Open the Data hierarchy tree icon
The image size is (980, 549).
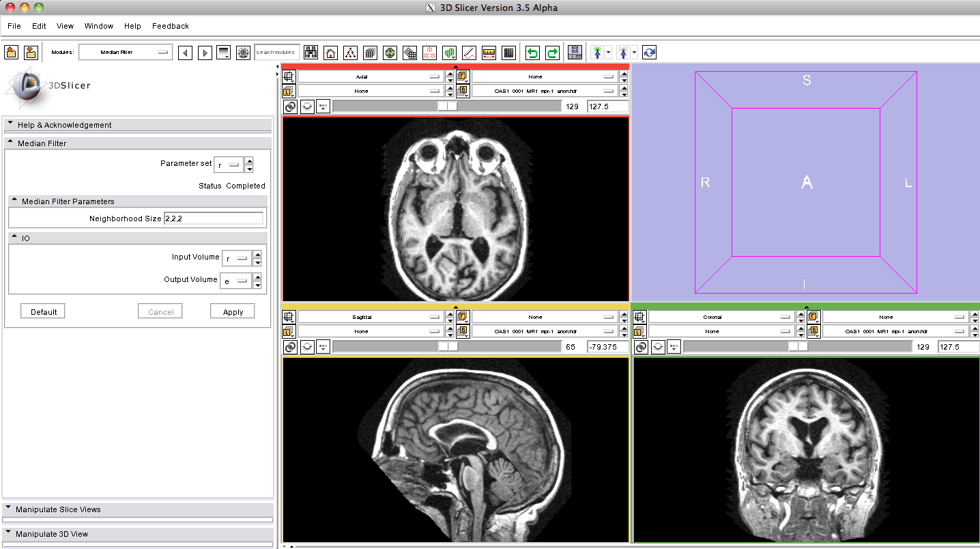pos(350,53)
